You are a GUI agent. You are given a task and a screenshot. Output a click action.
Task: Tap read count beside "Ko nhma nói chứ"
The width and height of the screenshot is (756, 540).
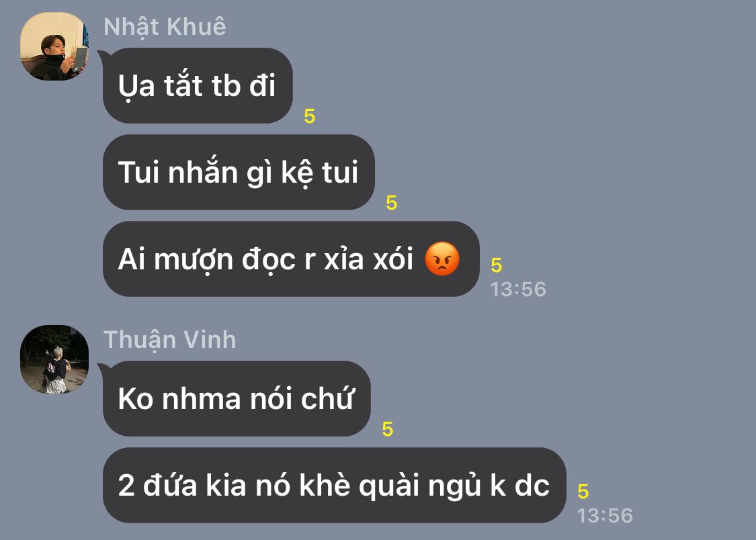point(388,429)
